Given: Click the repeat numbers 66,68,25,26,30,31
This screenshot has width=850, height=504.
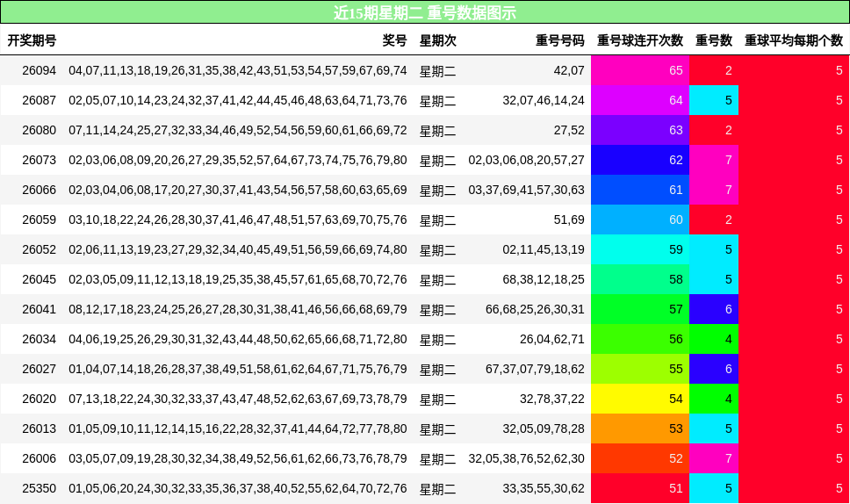Looking at the screenshot, I should pyautogui.click(x=535, y=309).
